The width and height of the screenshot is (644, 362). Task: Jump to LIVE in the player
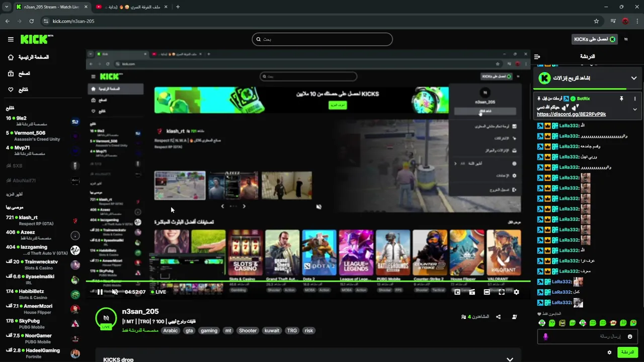pyautogui.click(x=158, y=292)
